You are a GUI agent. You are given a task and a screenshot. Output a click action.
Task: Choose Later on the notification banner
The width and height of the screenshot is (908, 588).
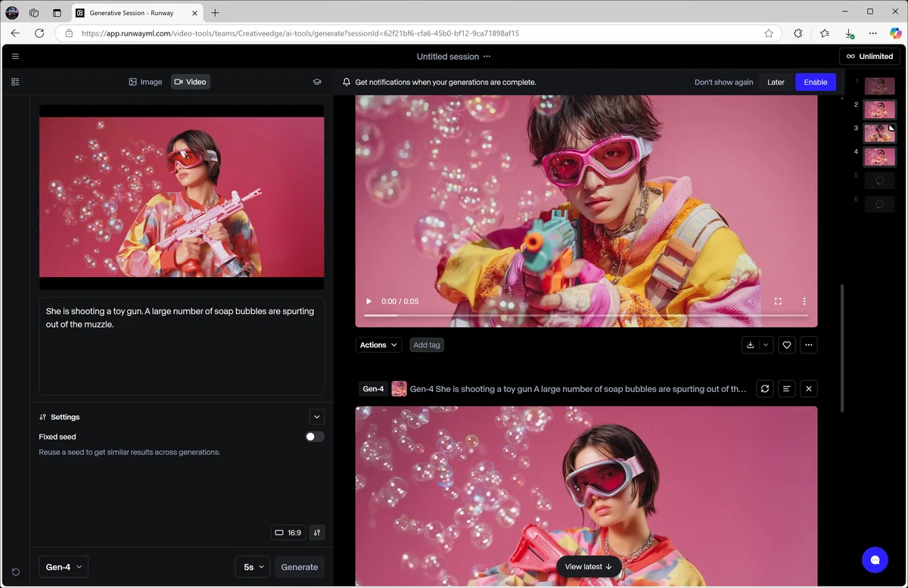coord(776,82)
